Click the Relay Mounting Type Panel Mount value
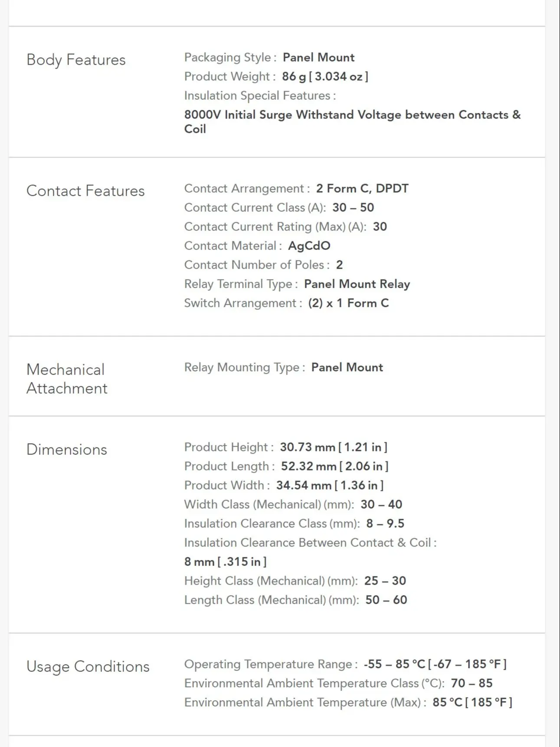Viewport: 560px width, 747px height. pos(347,367)
